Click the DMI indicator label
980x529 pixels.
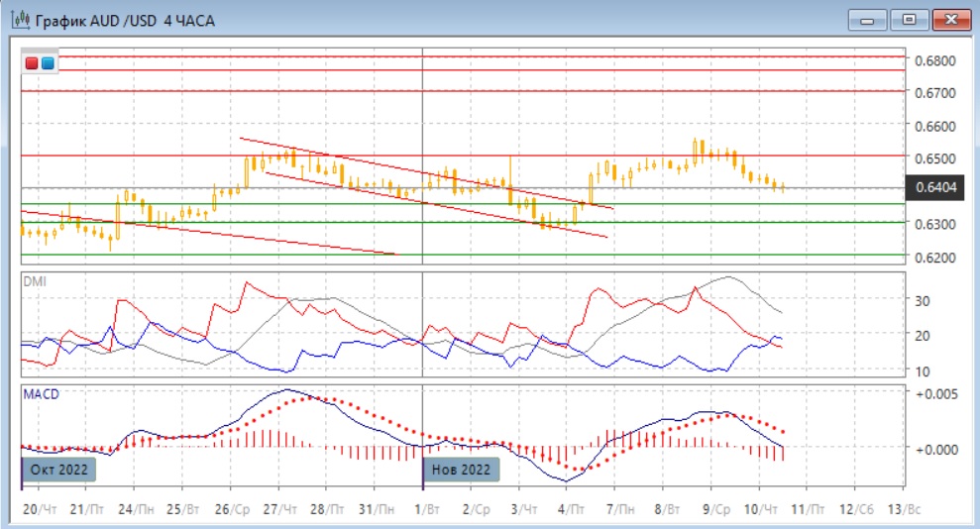[x=35, y=281]
